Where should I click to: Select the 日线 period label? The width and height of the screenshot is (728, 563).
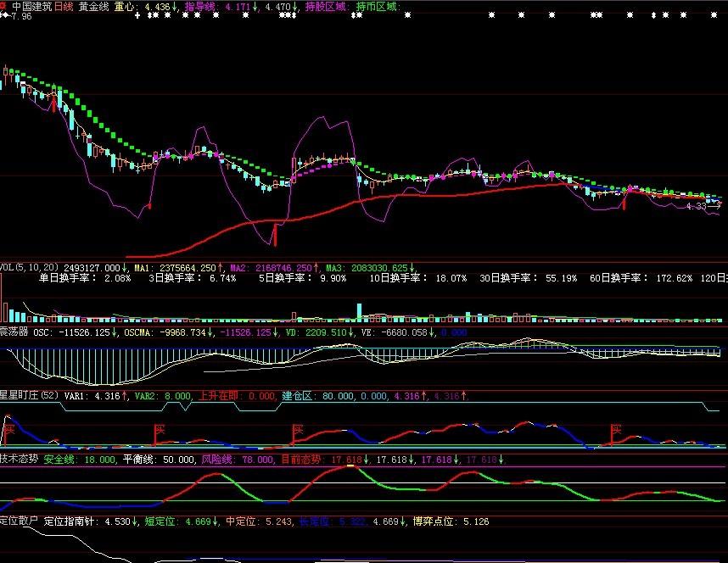click(64, 6)
